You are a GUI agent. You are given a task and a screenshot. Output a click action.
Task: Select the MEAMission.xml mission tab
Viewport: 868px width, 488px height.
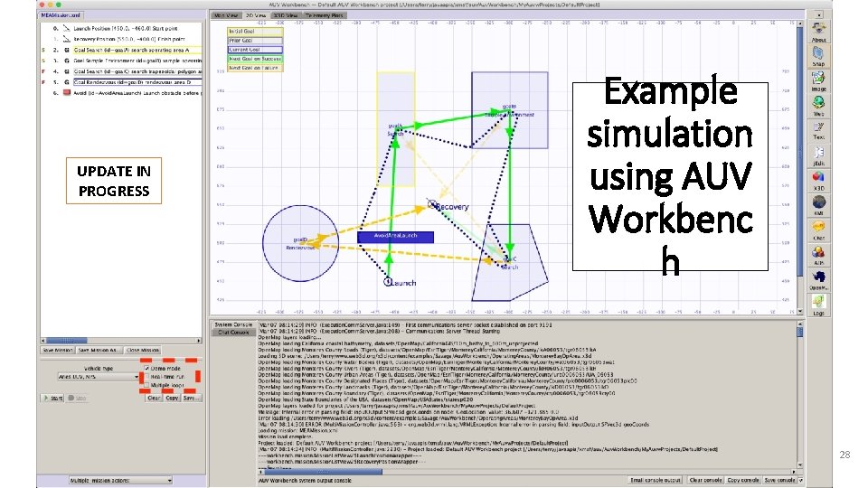coord(61,15)
